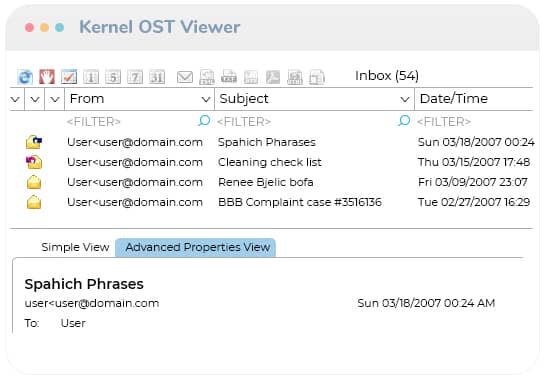Image resolution: width=545 pixels, height=380 pixels.
Task: Select the 5-day calendar view icon
Action: 113,77
